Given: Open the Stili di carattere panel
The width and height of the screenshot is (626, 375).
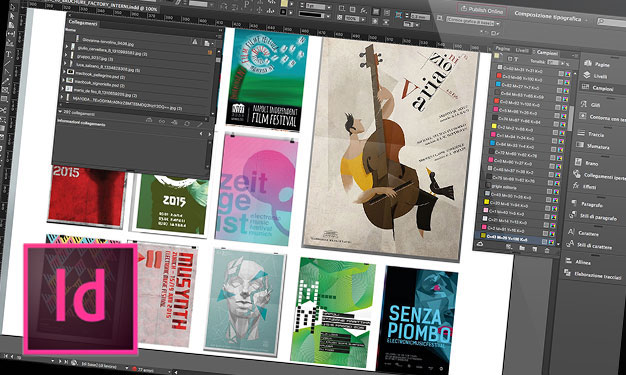Looking at the screenshot, I should (589, 245).
